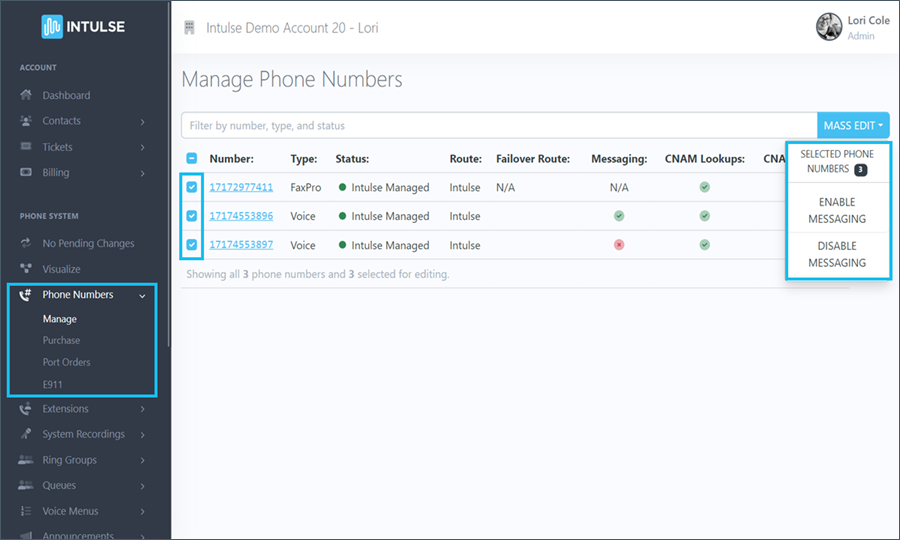Click the Billing card icon

click(x=27, y=172)
